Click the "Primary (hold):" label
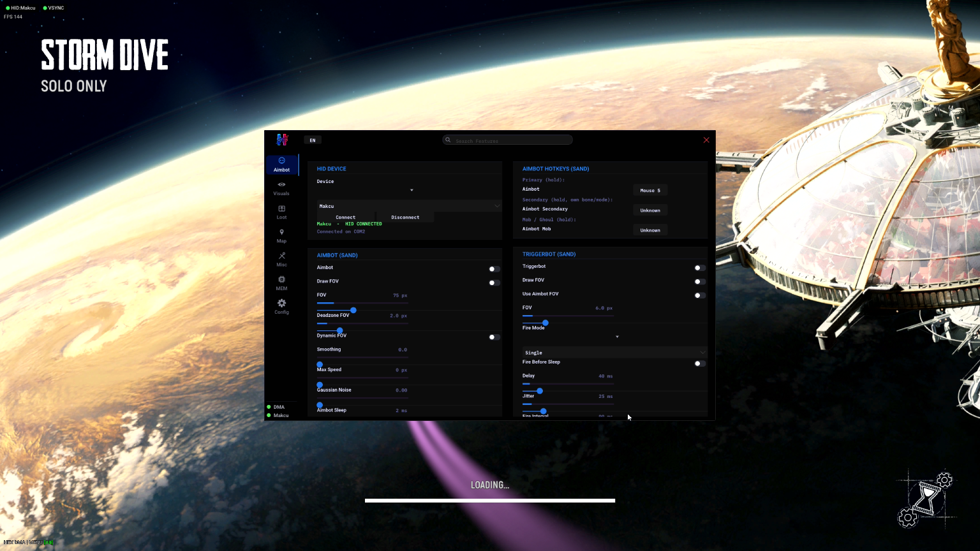 coord(544,180)
